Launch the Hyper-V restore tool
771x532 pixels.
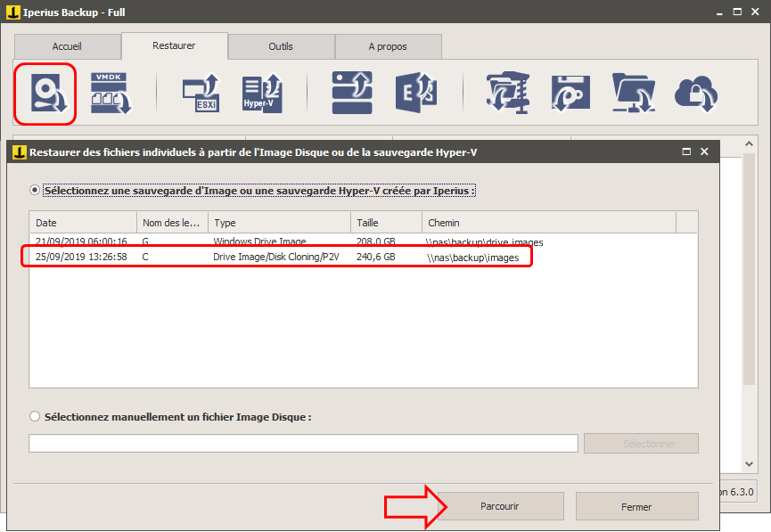point(262,94)
